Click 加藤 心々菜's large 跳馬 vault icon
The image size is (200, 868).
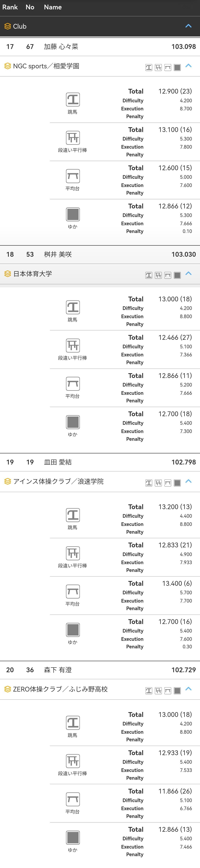(73, 99)
